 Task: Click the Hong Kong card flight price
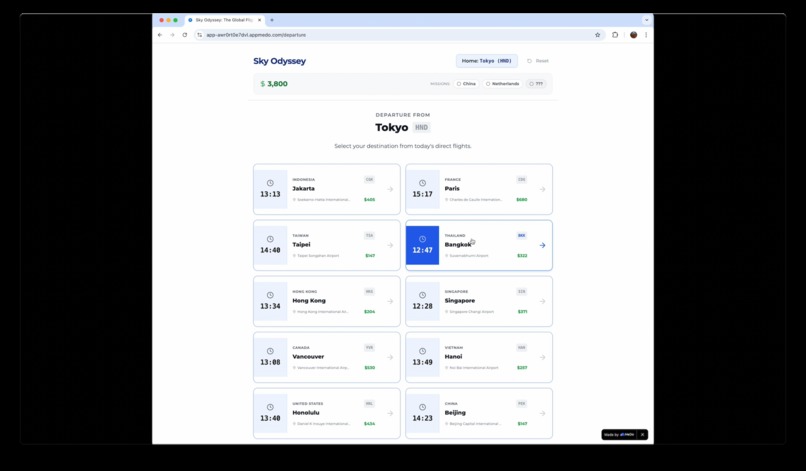tap(370, 312)
